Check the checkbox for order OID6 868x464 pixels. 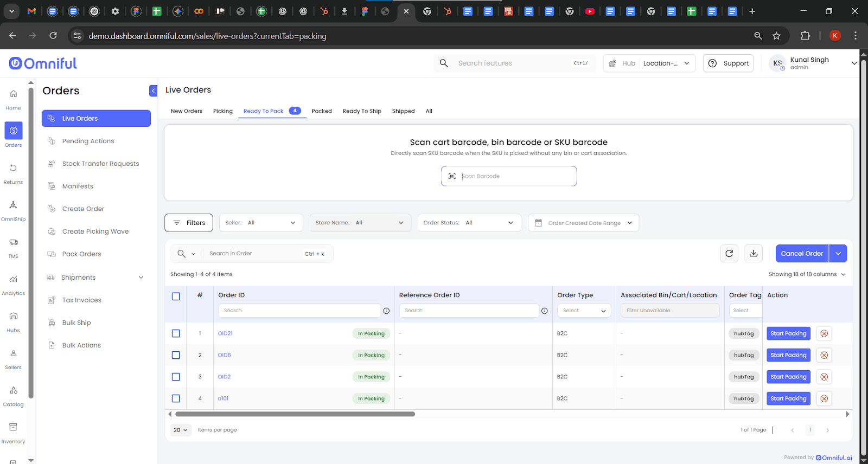[176, 355]
